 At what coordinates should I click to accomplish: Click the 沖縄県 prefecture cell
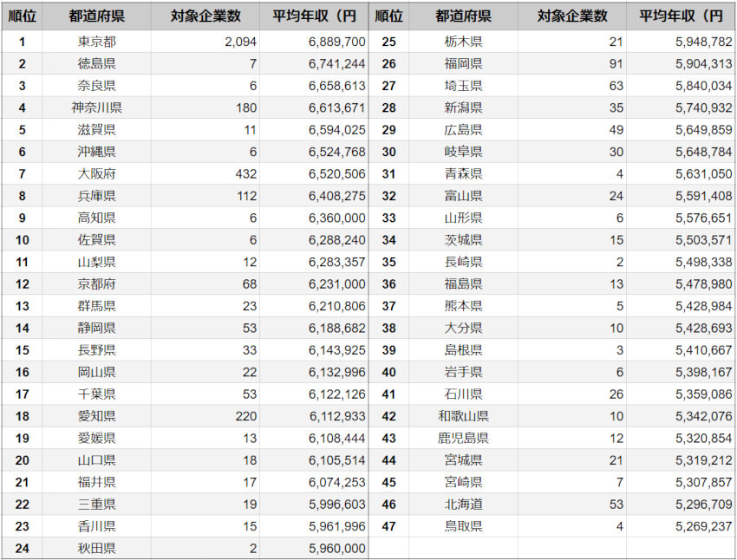(96, 152)
